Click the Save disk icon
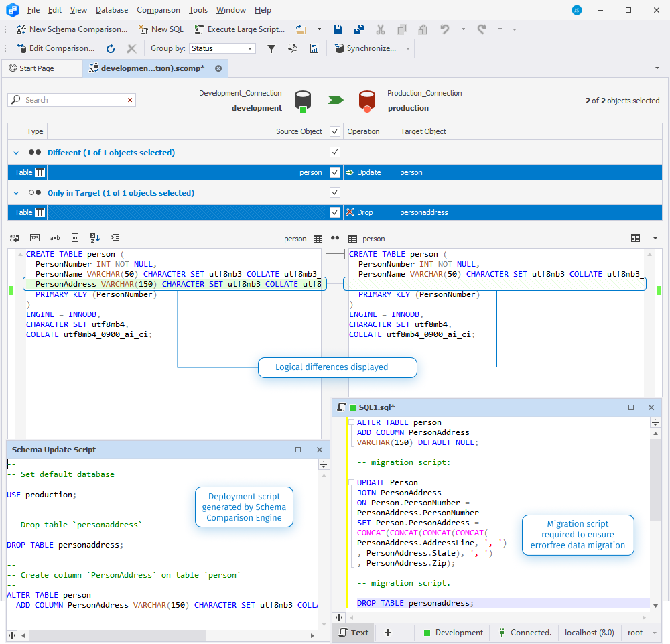Viewport: 670px width, 644px height. pyautogui.click(x=338, y=29)
